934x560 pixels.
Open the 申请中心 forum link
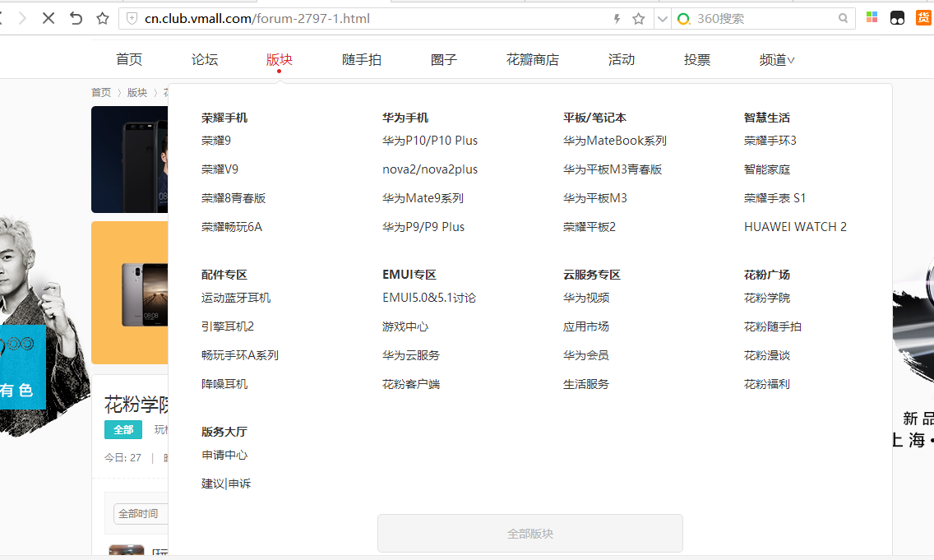click(x=224, y=455)
